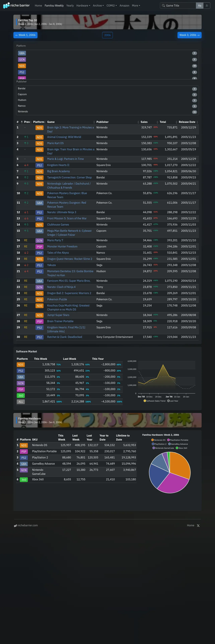Toggle PlayStation Portable pie legend entry
Viewport: 215px width, 644px height.
[178, 440]
